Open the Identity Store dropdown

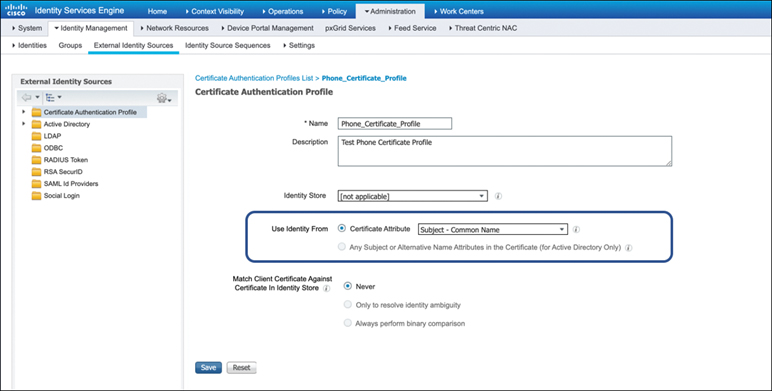click(x=413, y=196)
